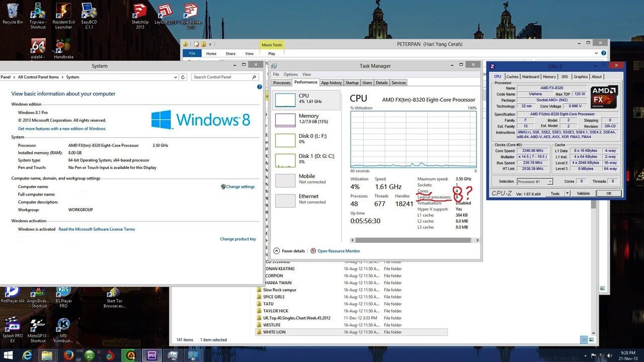
Task: Open EasyBCD 2.1.1 desktop icon
Action: (89, 16)
